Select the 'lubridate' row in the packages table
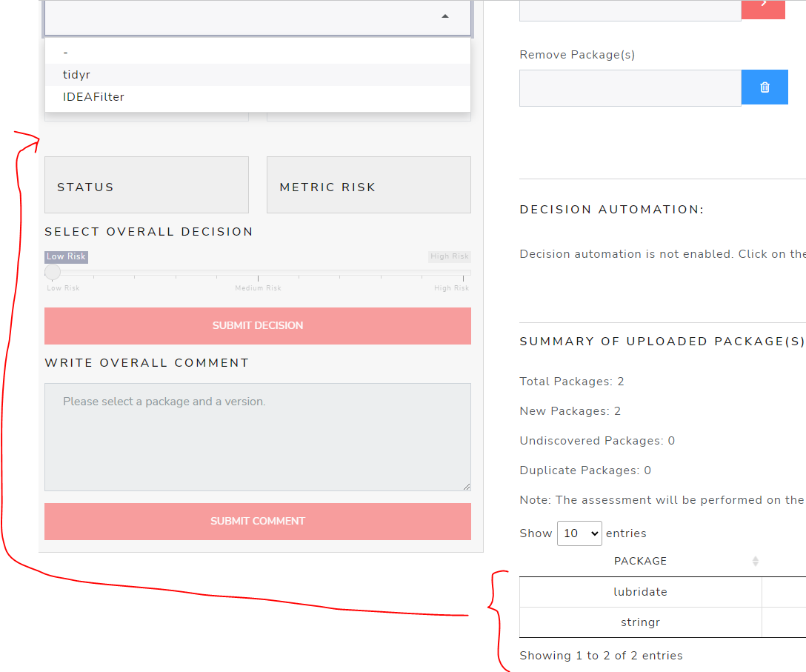The width and height of the screenshot is (806, 672). tap(640, 591)
